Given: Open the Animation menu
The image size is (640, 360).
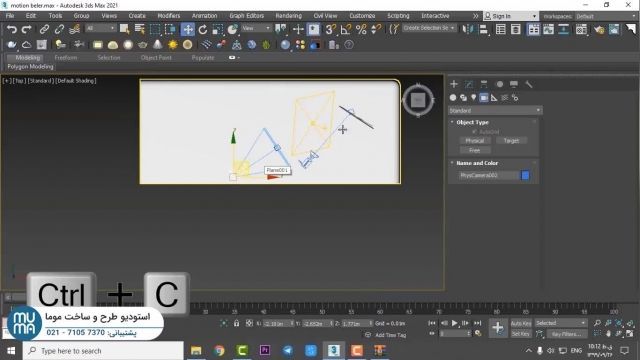Looking at the screenshot, I should (x=204, y=16).
